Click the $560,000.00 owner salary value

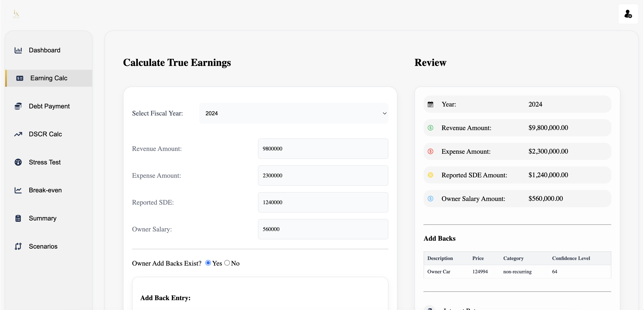(x=545, y=199)
